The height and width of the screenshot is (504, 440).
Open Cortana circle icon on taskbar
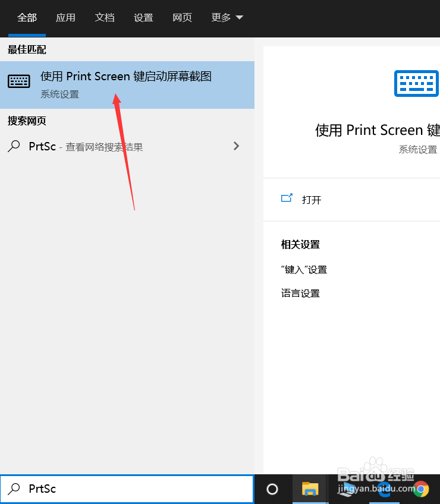[272, 489]
